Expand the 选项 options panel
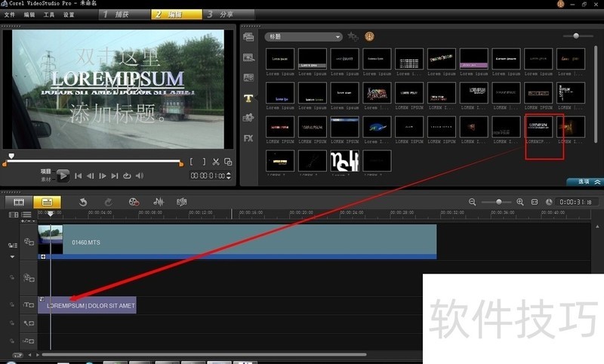 click(584, 182)
